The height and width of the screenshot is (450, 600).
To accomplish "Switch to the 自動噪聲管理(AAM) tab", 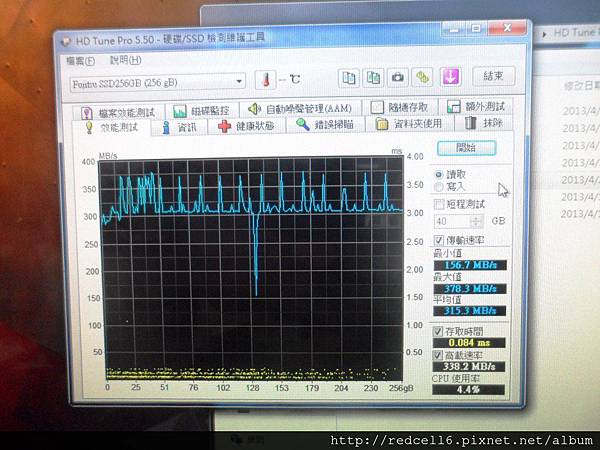I will click(301, 109).
